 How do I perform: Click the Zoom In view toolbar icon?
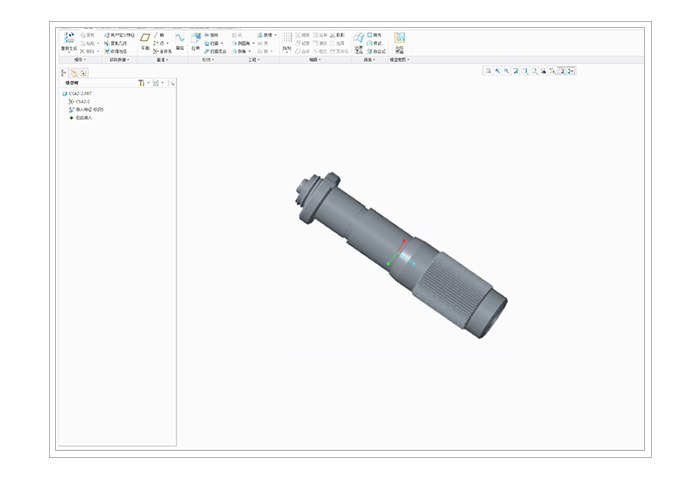coord(497,71)
